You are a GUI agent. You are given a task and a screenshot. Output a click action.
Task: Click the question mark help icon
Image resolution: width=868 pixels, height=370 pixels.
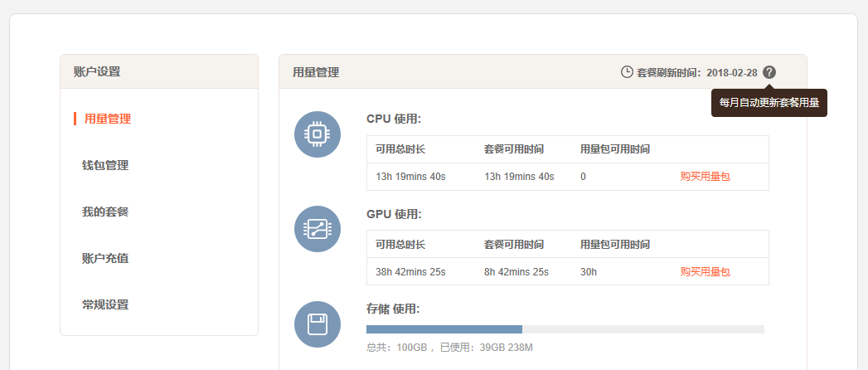click(x=769, y=72)
